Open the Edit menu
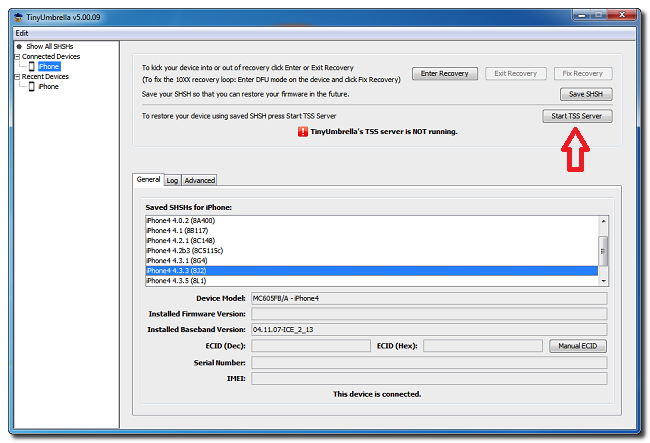The height and width of the screenshot is (443, 650). point(21,33)
